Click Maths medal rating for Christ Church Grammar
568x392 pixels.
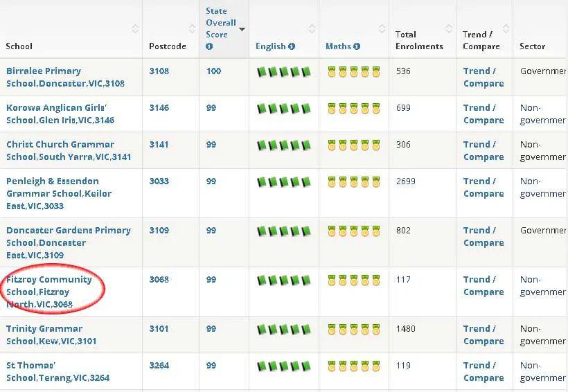(354, 145)
